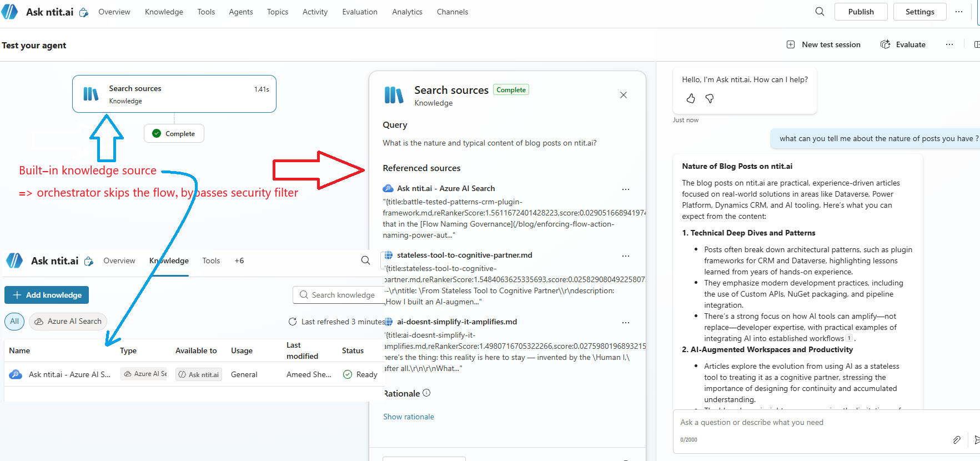Click the agent icon beside Ask ntit.ai title
The width and height of the screenshot is (980, 461).
pyautogui.click(x=84, y=12)
